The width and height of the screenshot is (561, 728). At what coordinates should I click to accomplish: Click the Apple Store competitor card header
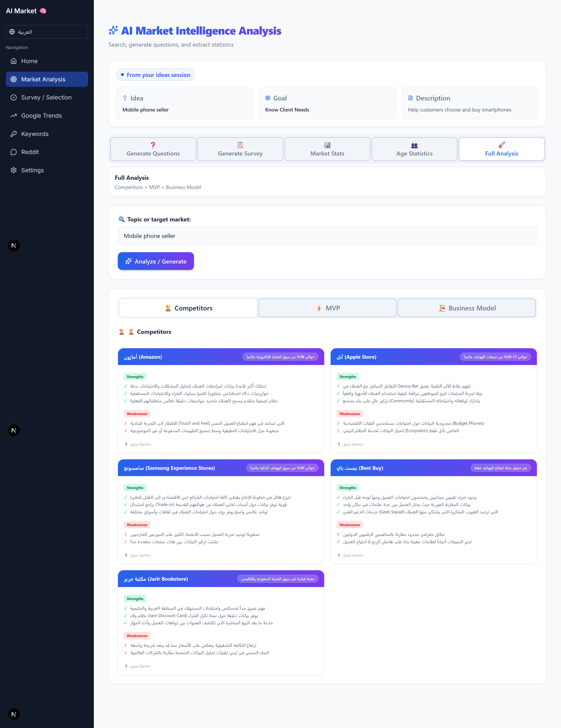434,357
